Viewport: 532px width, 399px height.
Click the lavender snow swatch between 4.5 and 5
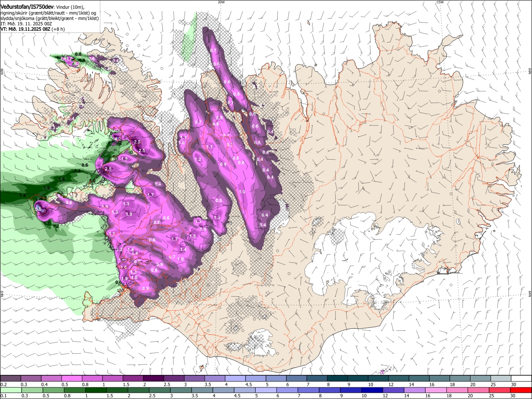click(x=256, y=378)
